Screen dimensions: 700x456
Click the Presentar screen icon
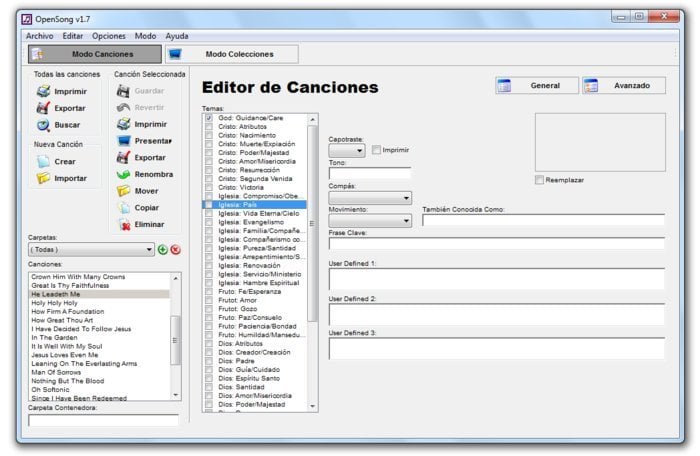(124, 141)
